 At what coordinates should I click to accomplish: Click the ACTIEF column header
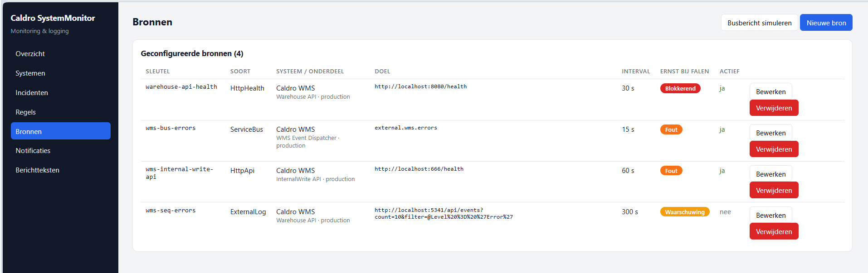click(729, 72)
